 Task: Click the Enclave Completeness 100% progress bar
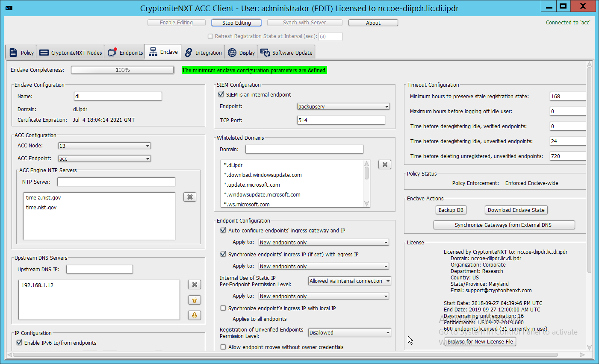(123, 70)
